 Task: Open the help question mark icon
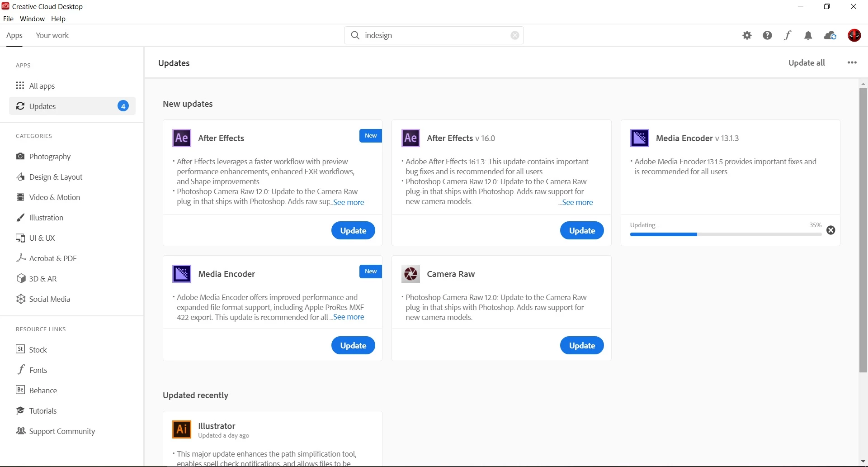coord(767,35)
